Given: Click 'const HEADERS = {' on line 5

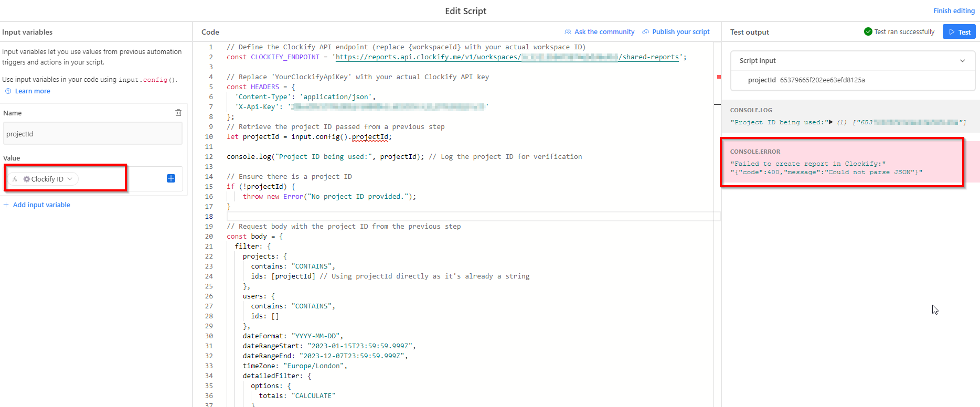Looking at the screenshot, I should pyautogui.click(x=261, y=87).
